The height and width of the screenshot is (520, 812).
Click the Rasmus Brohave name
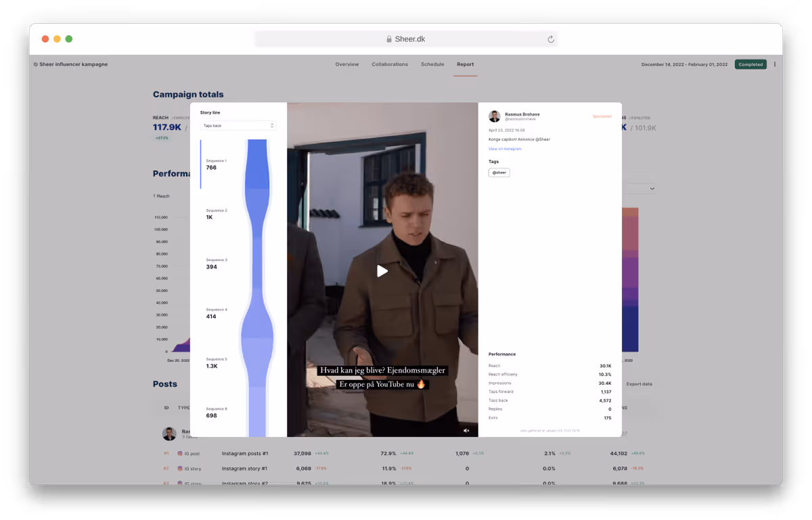522,114
